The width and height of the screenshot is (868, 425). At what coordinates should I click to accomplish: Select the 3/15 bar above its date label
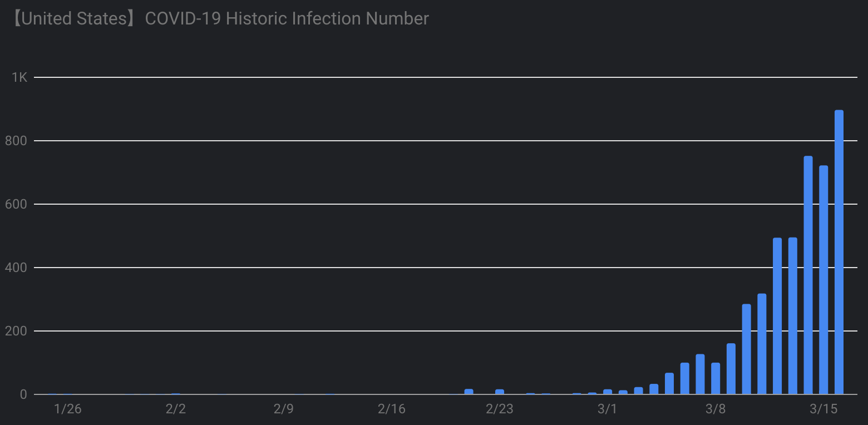[823, 280]
